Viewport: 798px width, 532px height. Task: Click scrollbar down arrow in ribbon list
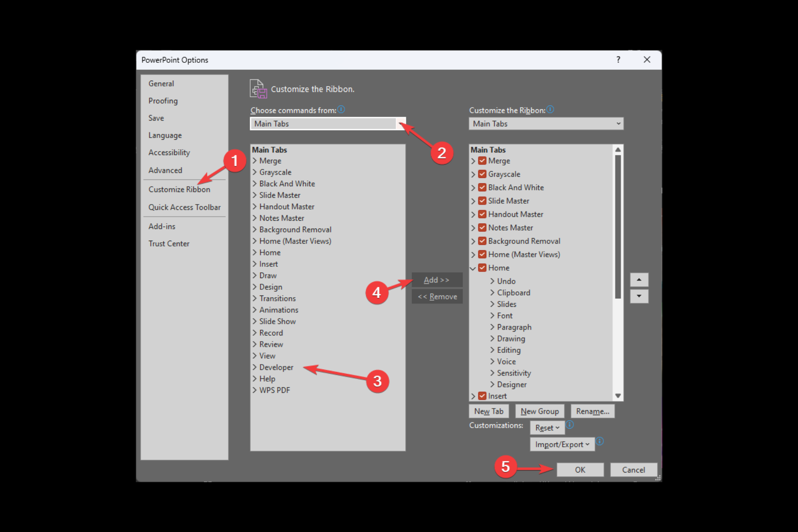pyautogui.click(x=618, y=396)
